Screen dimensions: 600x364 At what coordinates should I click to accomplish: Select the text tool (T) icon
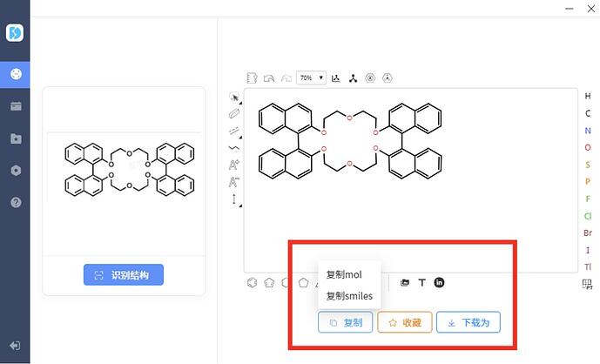[422, 282]
